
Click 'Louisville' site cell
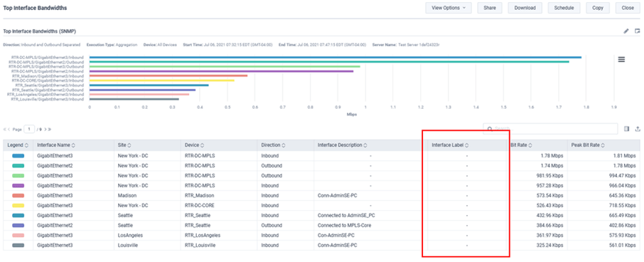click(128, 246)
